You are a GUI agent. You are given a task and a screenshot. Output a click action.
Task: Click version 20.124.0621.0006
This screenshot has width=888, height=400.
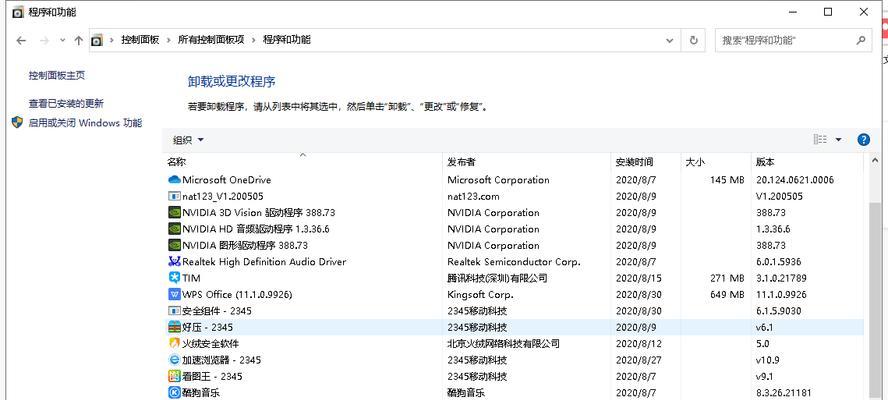coord(795,180)
